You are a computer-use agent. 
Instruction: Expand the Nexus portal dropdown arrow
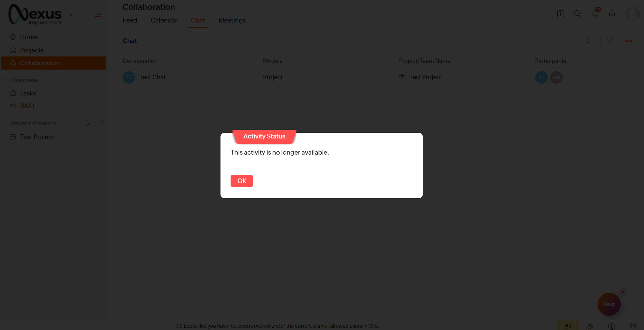click(x=71, y=15)
